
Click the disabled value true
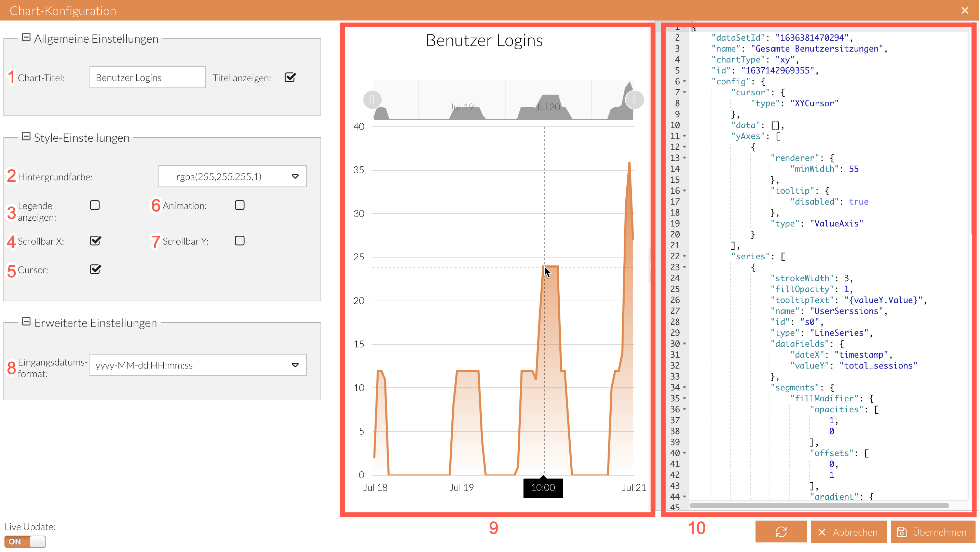click(859, 202)
